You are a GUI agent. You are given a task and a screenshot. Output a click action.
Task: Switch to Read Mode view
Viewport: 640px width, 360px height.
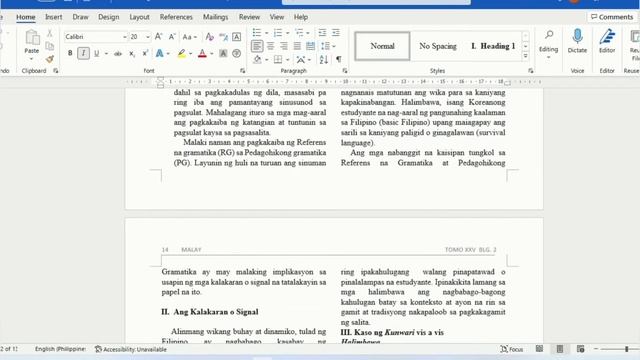pos(540,349)
